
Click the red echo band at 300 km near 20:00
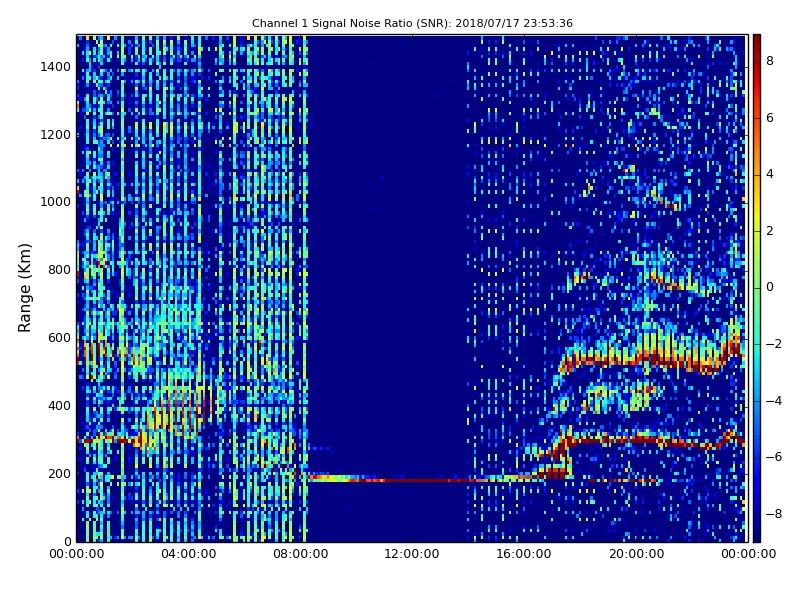click(636, 440)
